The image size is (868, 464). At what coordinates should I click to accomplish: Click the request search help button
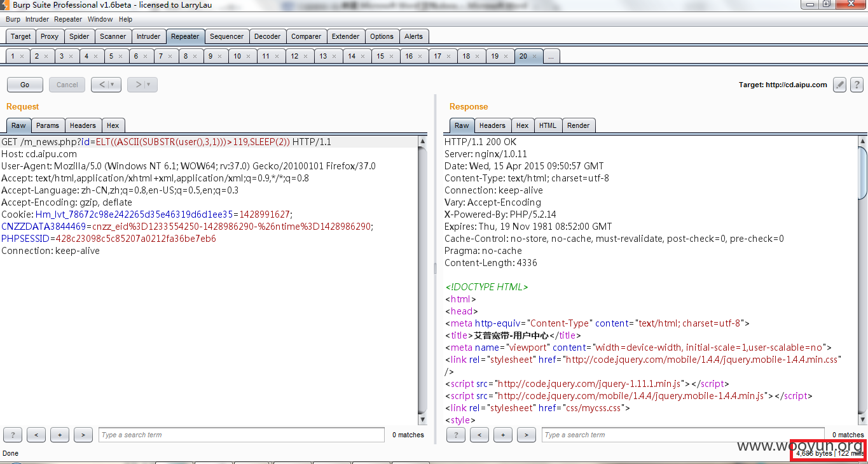pyautogui.click(x=13, y=435)
